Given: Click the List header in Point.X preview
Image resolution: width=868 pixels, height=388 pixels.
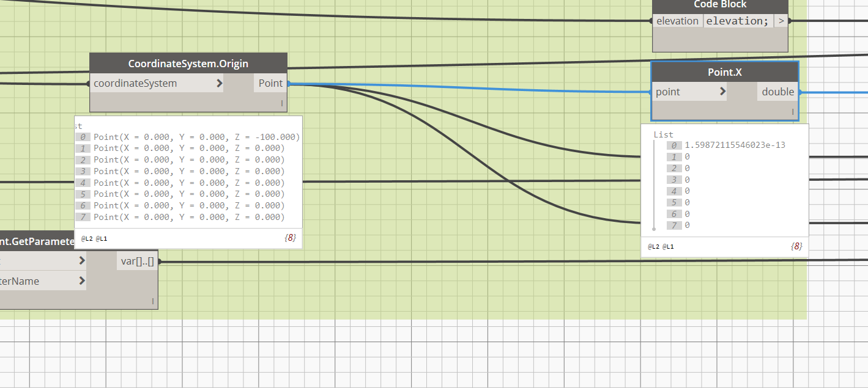Looking at the screenshot, I should point(663,134).
